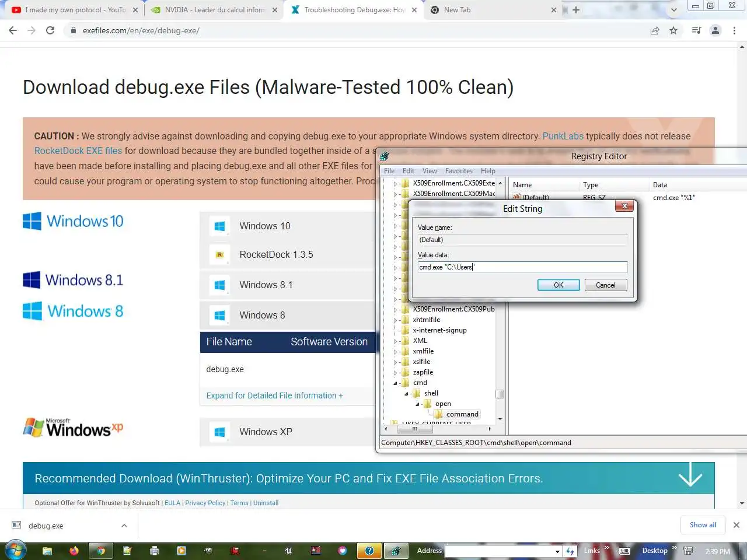This screenshot has width=747, height=560.
Task: Click the registry tree vertical scrollbar thumb
Action: tap(500, 394)
